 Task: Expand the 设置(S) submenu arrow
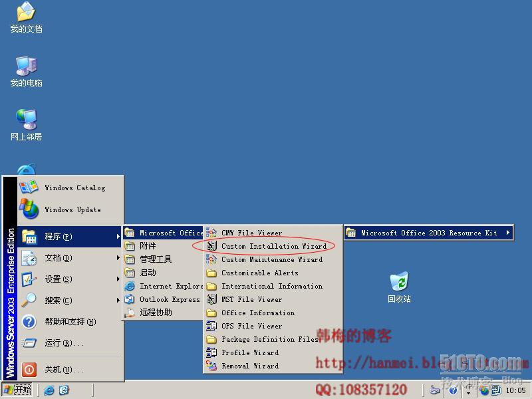(118, 279)
